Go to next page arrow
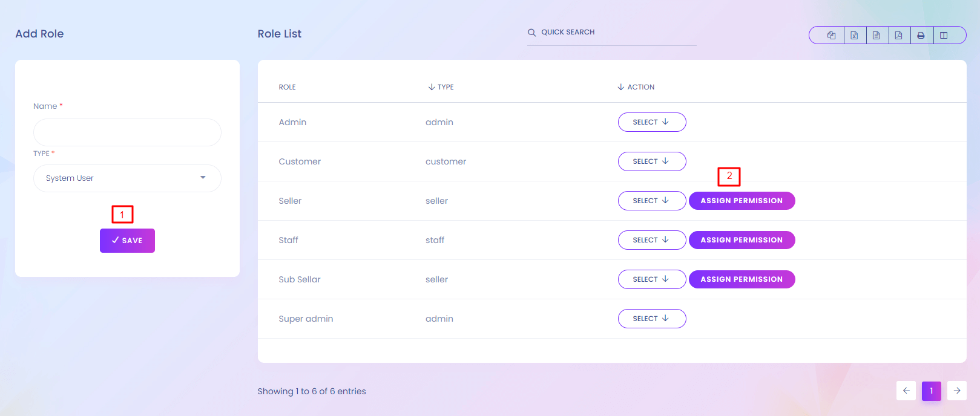 pos(957,391)
